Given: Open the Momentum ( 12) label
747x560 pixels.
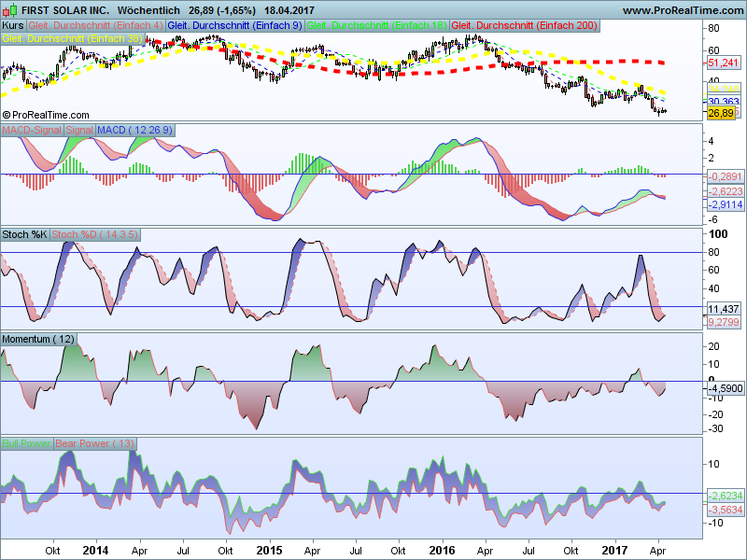Looking at the screenshot, I should pos(38,339).
